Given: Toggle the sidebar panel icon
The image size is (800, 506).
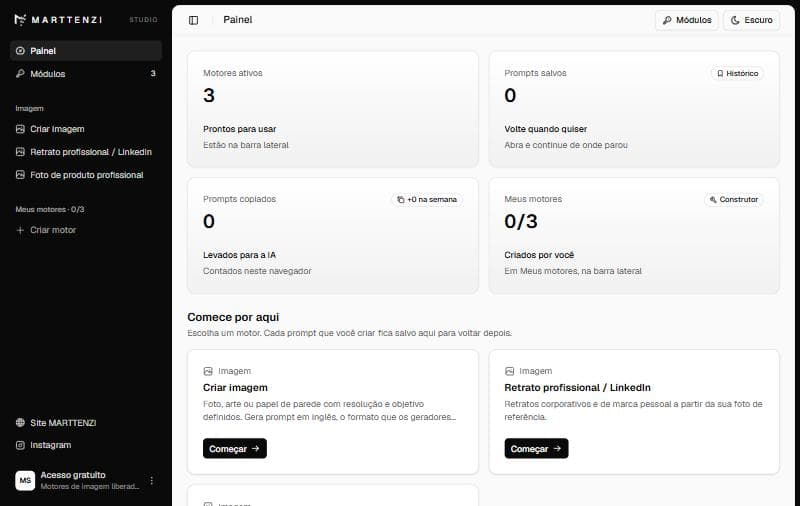Looking at the screenshot, I should click(193, 20).
